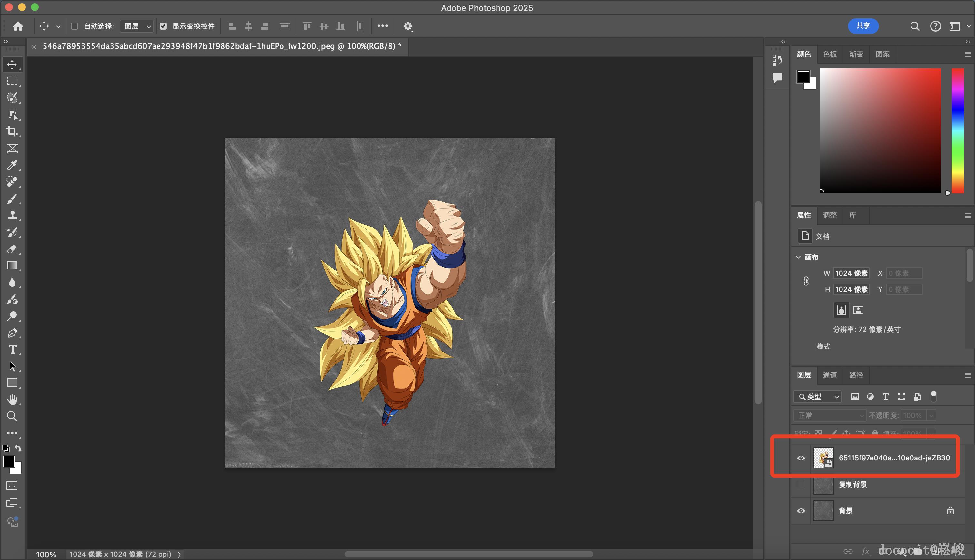Select the Hand tool

[12, 400]
